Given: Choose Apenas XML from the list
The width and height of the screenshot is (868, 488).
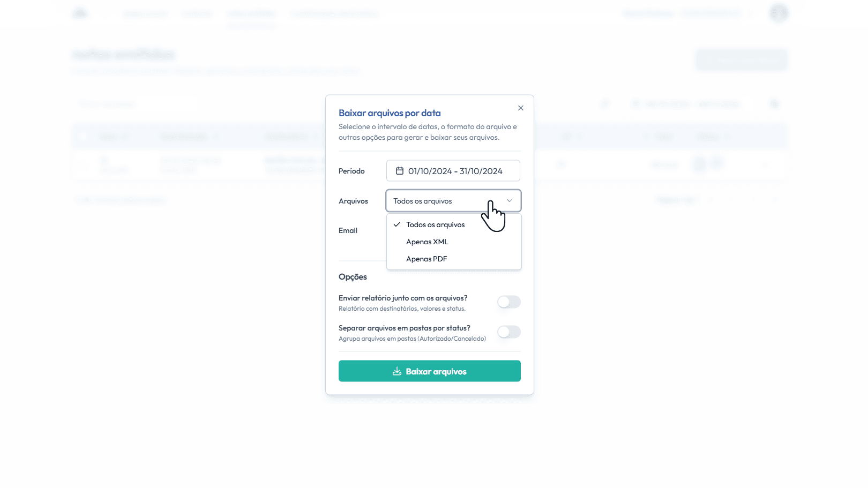Looking at the screenshot, I should pos(427,242).
